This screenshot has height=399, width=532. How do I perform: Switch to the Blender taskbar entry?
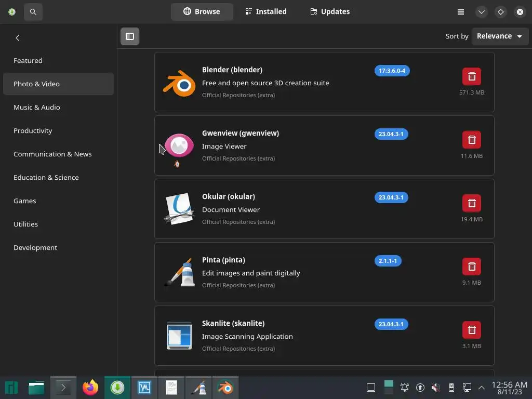[225, 388]
